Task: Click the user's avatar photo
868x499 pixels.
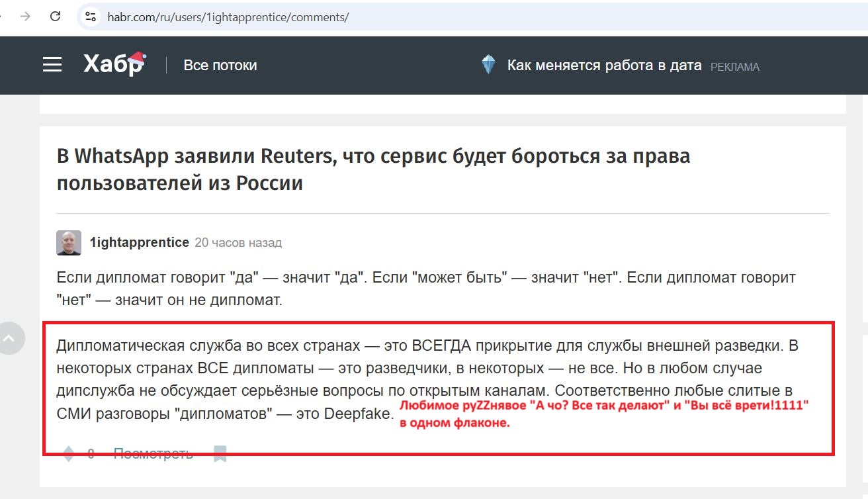Action: click(x=68, y=243)
